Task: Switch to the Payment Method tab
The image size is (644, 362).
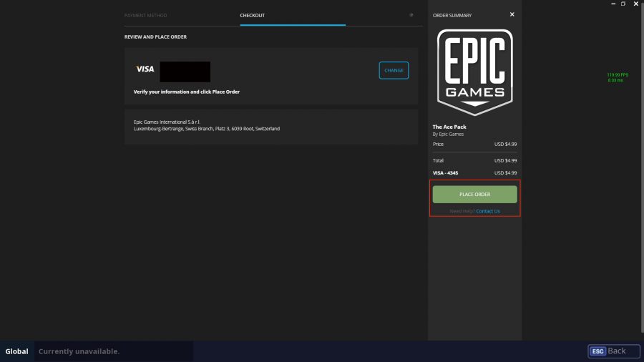Action: click(145, 15)
